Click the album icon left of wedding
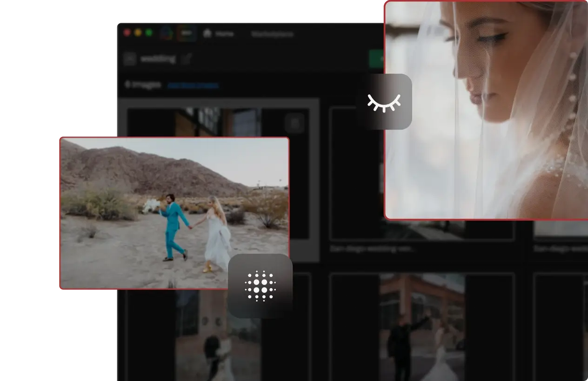The image size is (588, 381). (130, 59)
